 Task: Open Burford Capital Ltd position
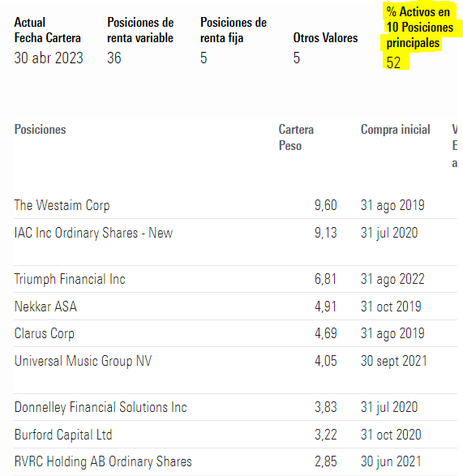coord(63,435)
